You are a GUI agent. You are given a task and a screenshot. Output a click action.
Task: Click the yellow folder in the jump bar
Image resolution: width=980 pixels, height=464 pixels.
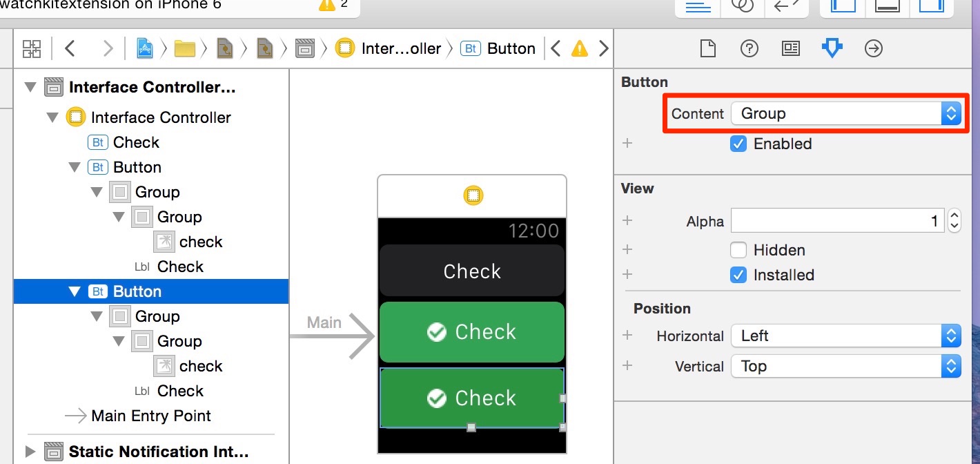pos(185,48)
